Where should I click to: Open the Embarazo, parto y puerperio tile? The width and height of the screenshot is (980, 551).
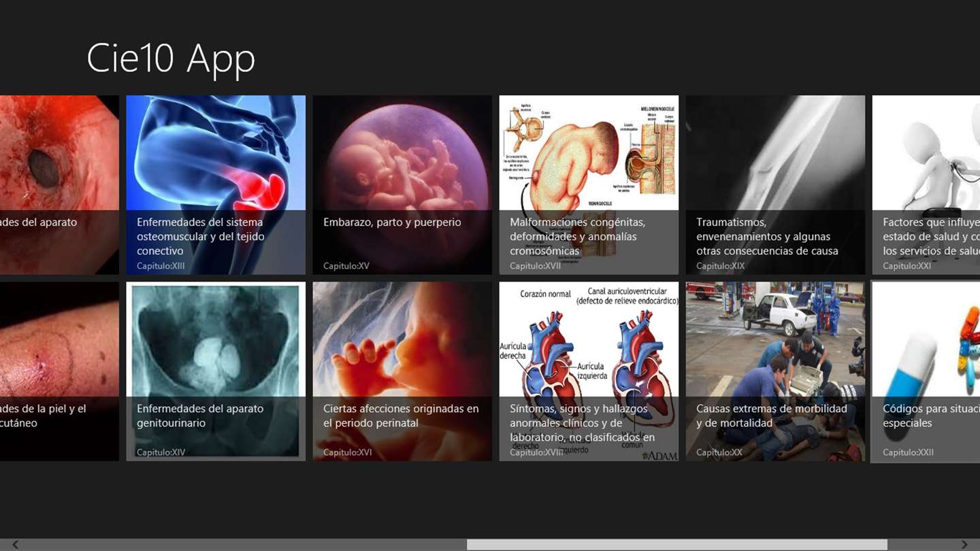(x=402, y=185)
